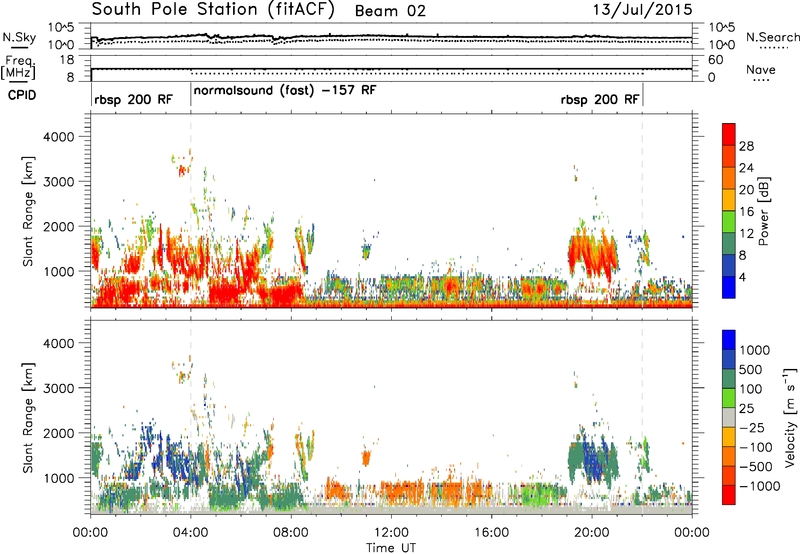
Task: Click the date '13/Jul/2015'
Action: 642,10
